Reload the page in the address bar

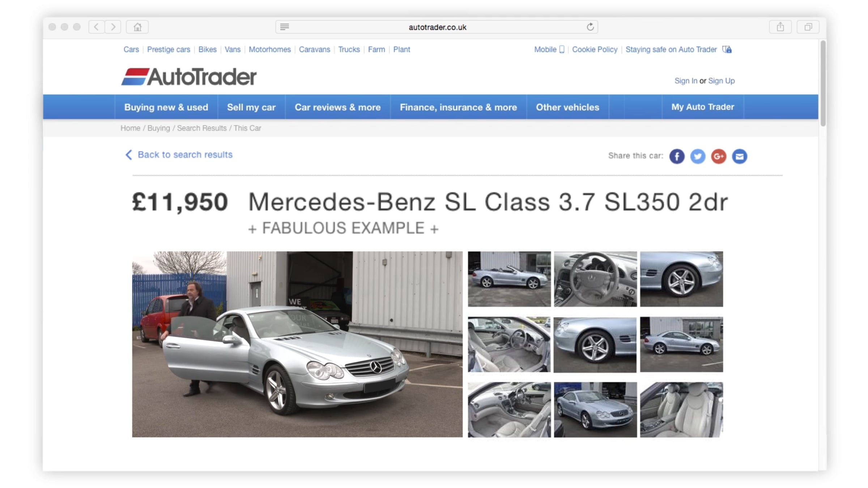(590, 27)
